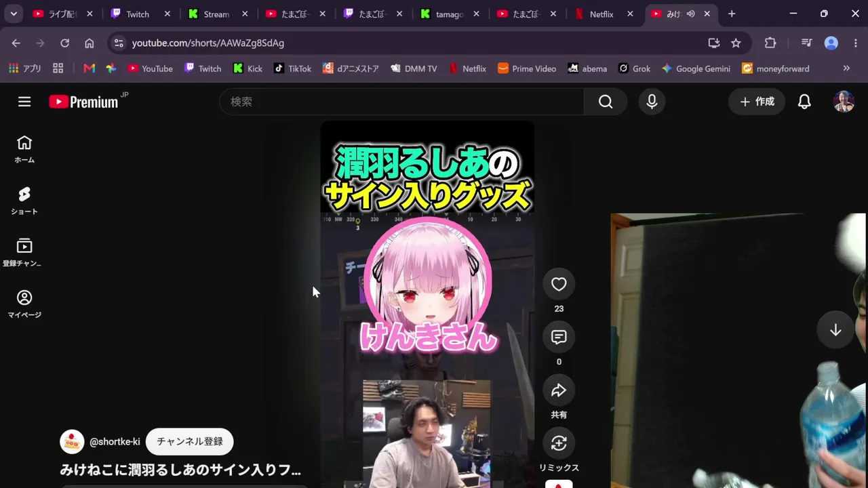Show hidden bookmarks with the overflow chevron
868x488 pixels.
click(x=846, y=68)
